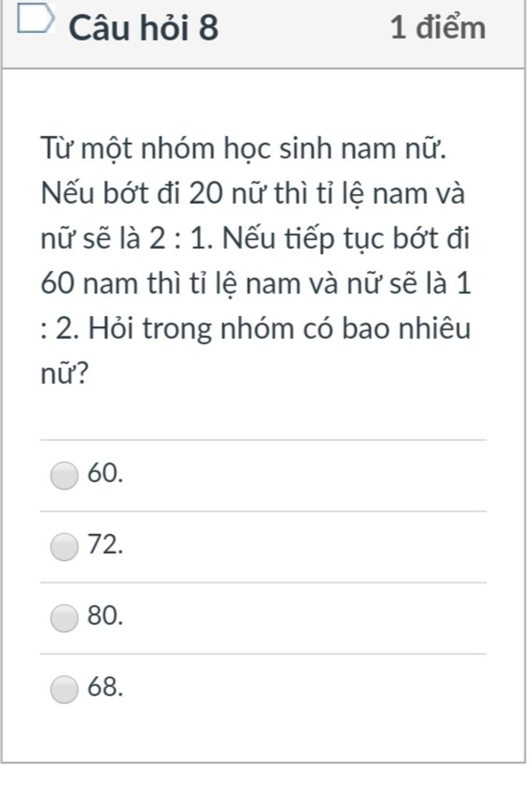Click the number "20" in the question text
The width and height of the screenshot is (532, 789).
pyautogui.click(x=206, y=194)
